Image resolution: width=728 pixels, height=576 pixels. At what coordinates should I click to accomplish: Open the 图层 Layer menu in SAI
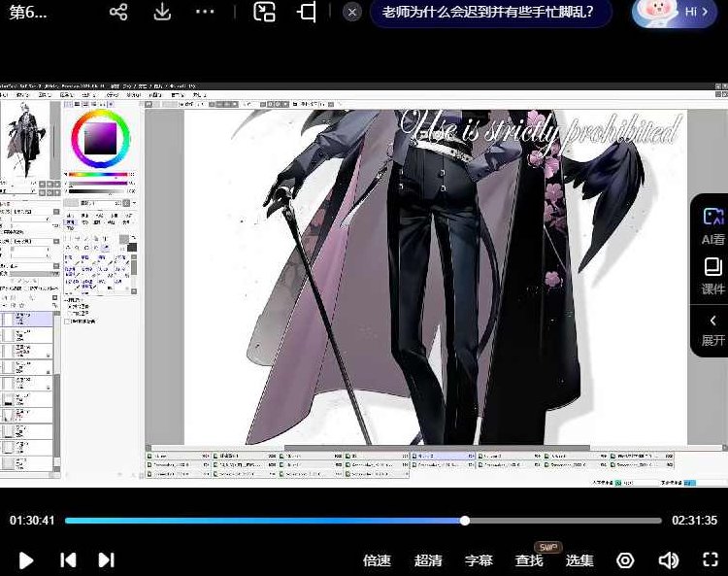(x=67, y=95)
